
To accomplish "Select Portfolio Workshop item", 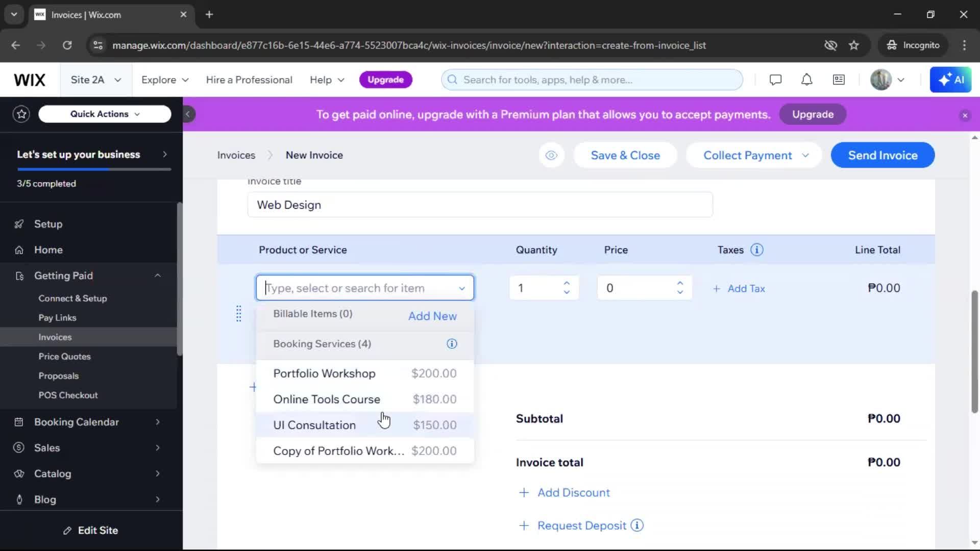I will click(364, 373).
